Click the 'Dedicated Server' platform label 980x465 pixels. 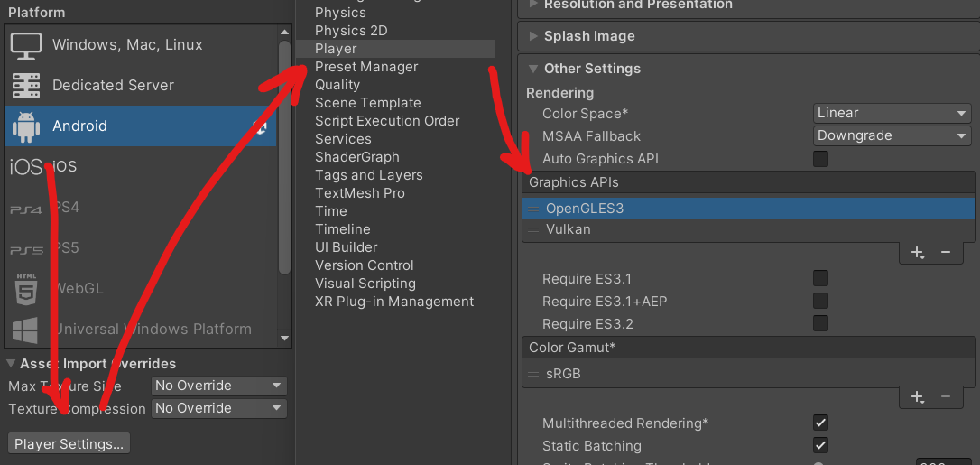pos(113,86)
